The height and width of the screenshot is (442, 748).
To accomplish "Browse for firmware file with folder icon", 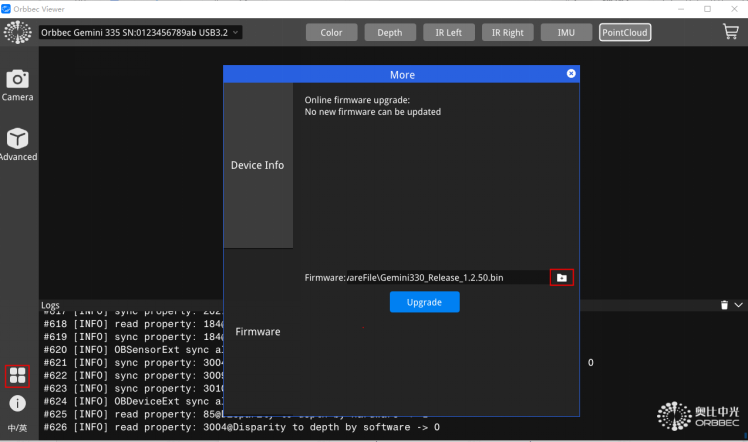I will [562, 277].
